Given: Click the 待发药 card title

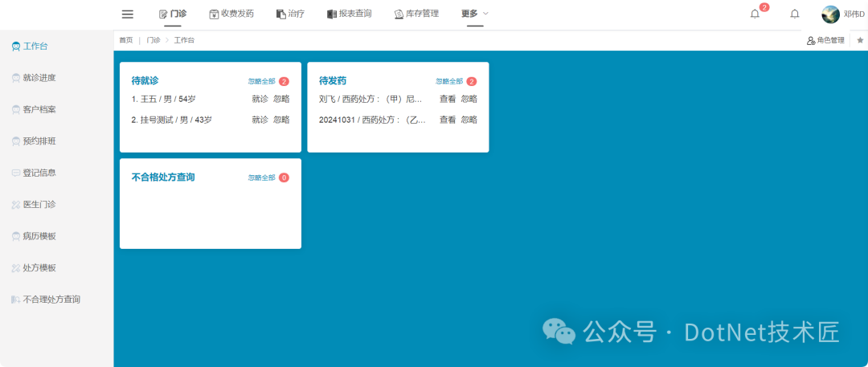Looking at the screenshot, I should tap(333, 81).
